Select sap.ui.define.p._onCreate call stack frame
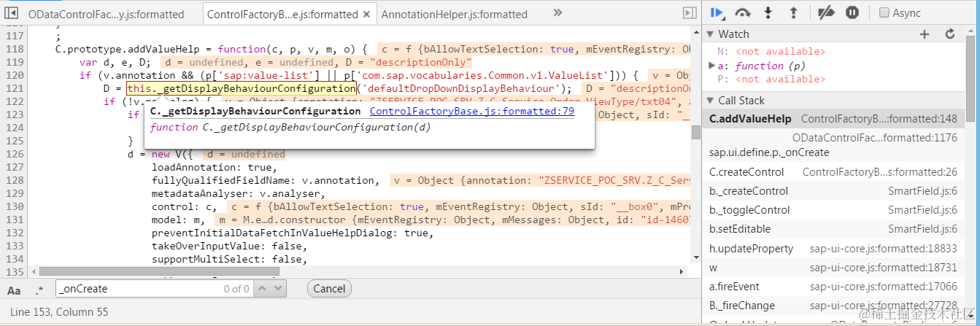Viewport: 980px width, 326px height. [833, 144]
